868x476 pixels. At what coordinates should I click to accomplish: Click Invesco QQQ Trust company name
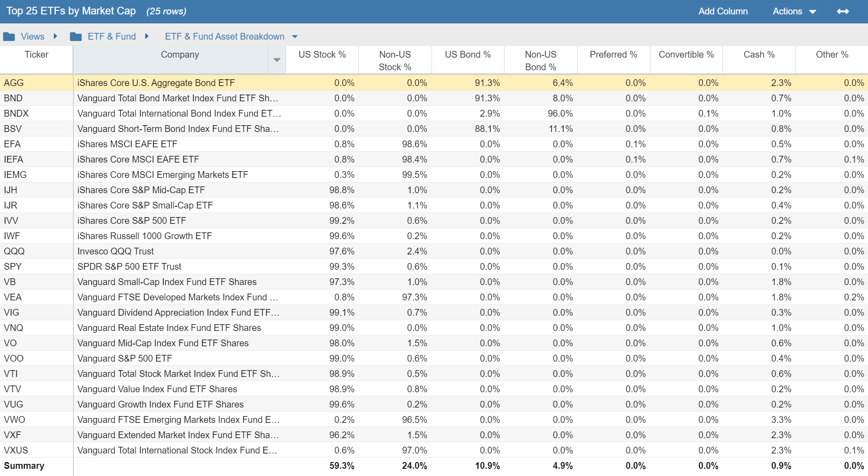click(115, 251)
